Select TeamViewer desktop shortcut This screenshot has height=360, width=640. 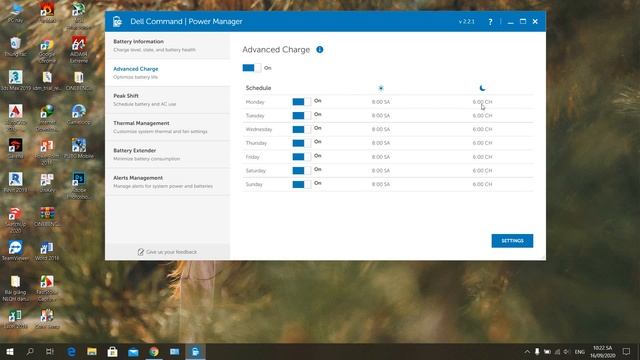point(16,251)
